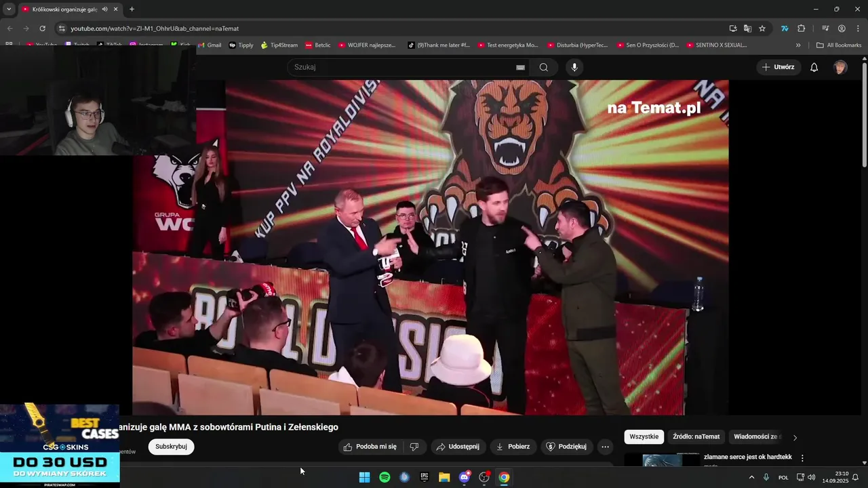This screenshot has width=868, height=488.
Task: Select the Wszystkie filter chip
Action: tap(644, 436)
